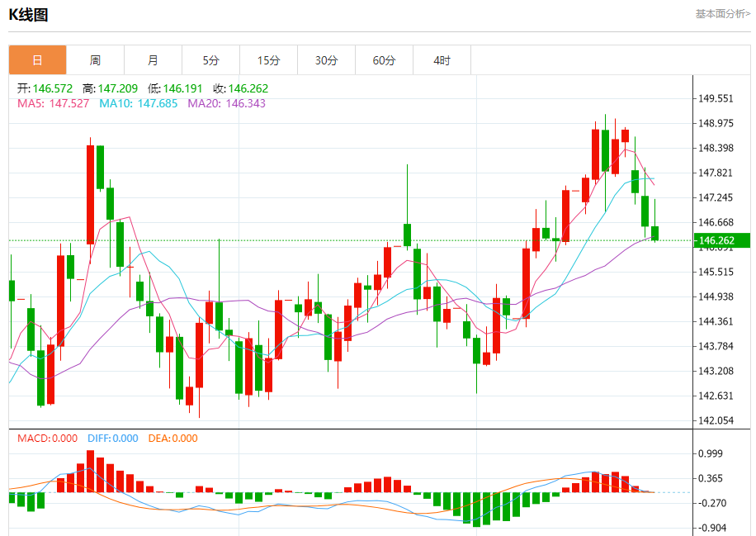Click the 收: 146.262 close value
Image resolution: width=756 pixels, height=536 pixels.
point(241,88)
